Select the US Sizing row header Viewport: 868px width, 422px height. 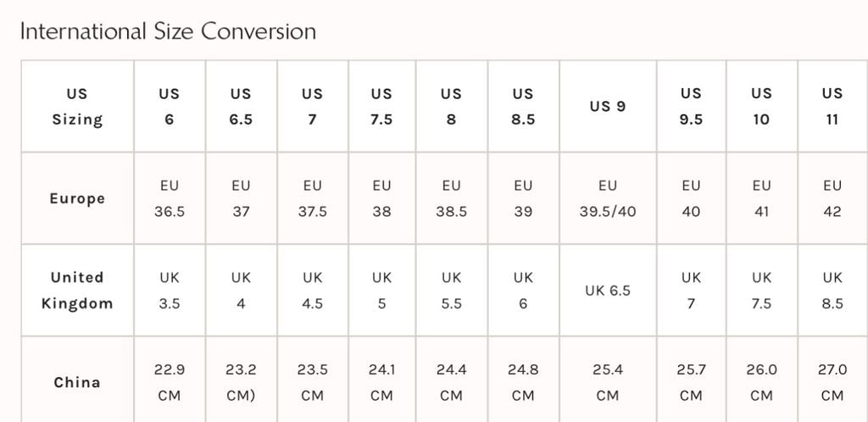click(77, 107)
